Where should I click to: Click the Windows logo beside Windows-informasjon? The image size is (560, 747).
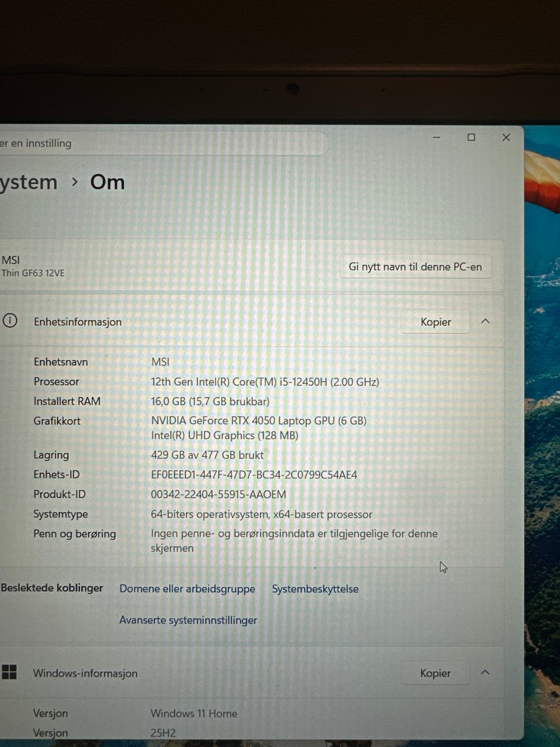9,672
